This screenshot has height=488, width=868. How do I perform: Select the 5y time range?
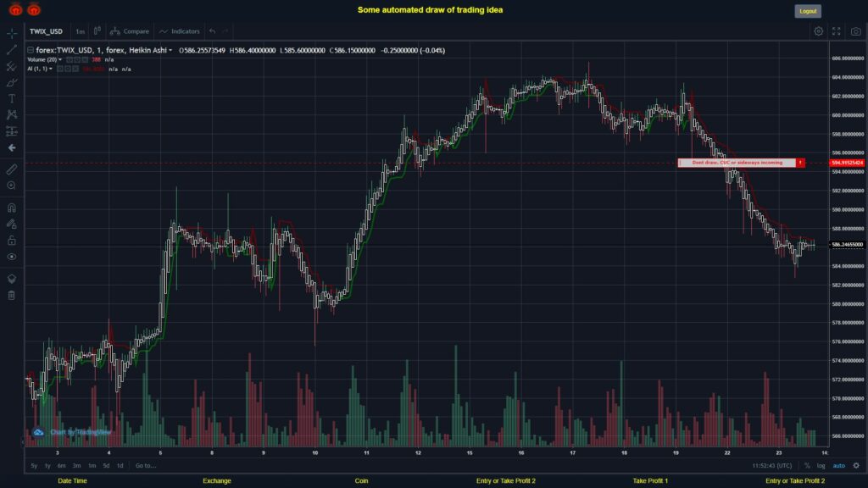(34, 466)
